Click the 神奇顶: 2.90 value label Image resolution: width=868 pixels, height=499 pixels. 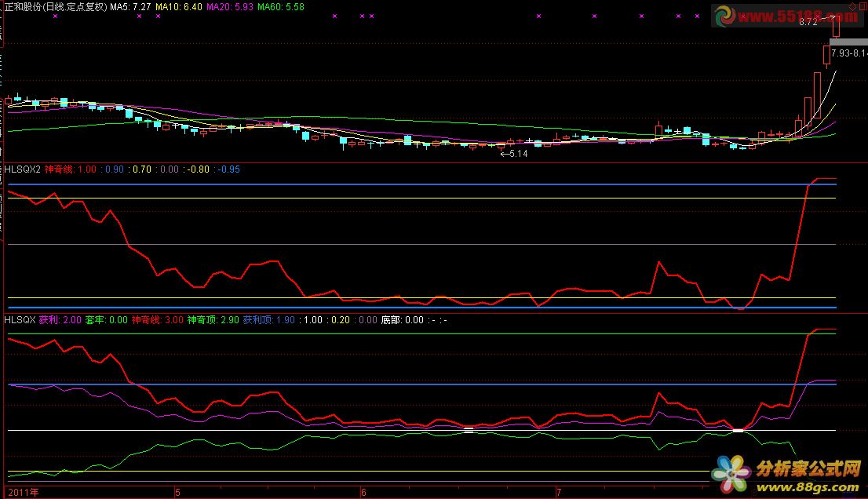coord(213,320)
